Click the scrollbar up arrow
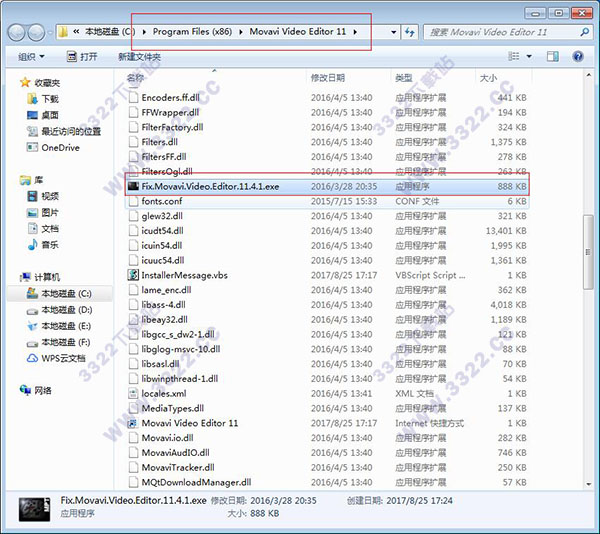The width and height of the screenshot is (600, 534). 588,75
